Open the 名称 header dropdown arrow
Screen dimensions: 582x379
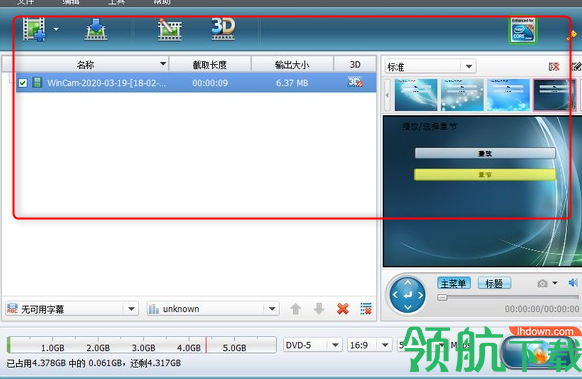coord(163,64)
